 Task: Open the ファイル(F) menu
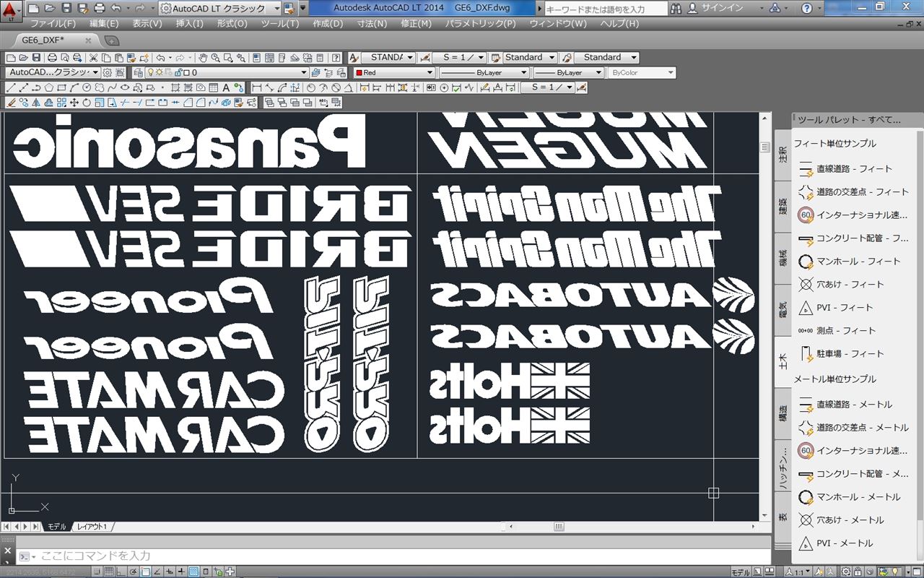click(53, 23)
